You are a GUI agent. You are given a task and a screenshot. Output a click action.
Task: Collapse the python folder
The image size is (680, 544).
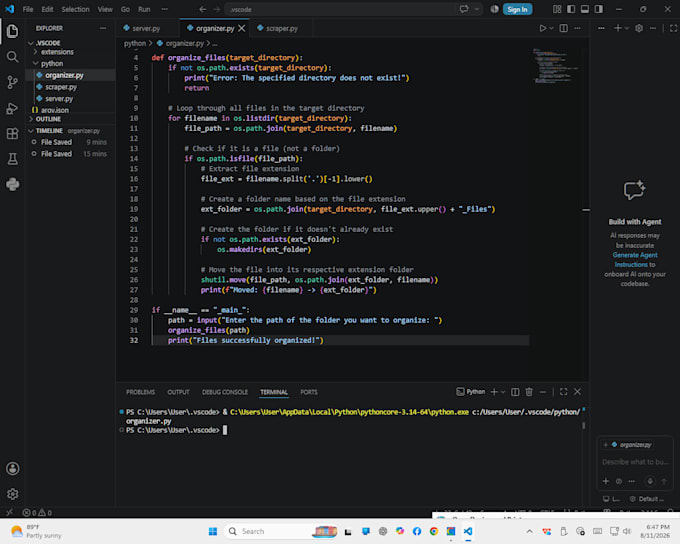36,63
